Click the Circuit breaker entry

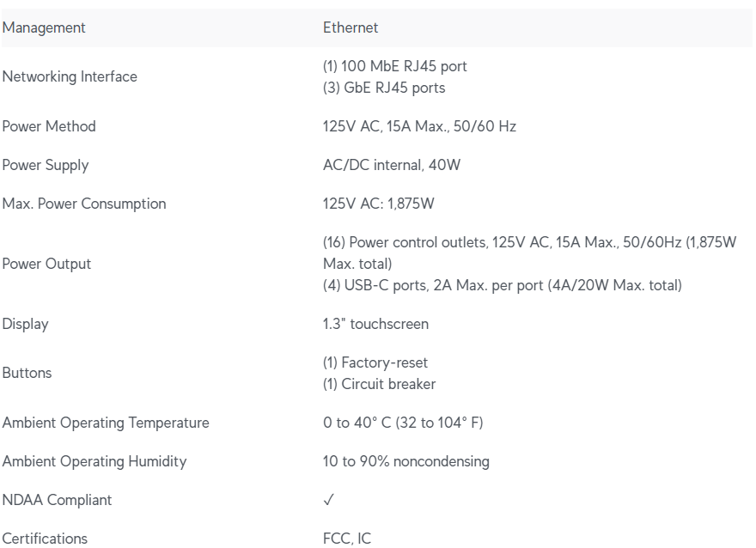[x=379, y=384]
